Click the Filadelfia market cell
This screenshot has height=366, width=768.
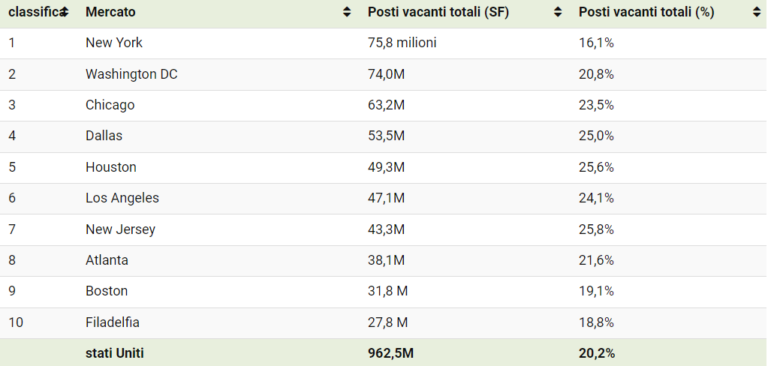pyautogui.click(x=112, y=322)
